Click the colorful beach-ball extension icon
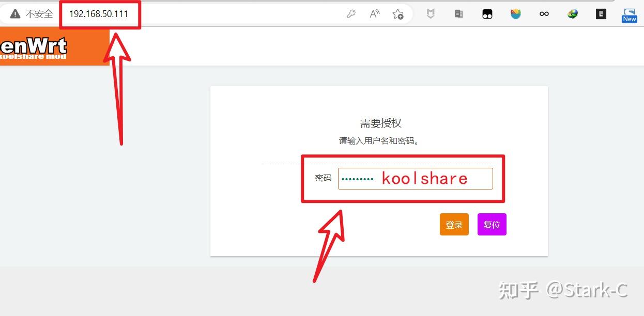644x316 pixels. (515, 14)
